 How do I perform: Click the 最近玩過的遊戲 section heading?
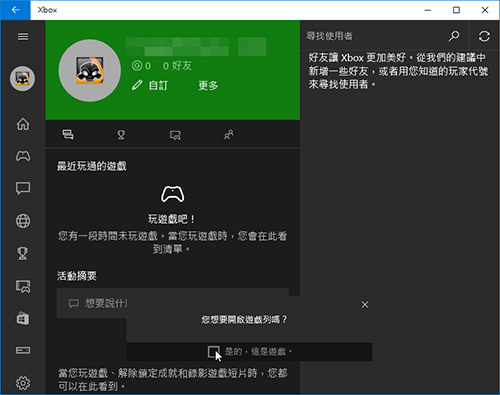[x=92, y=166]
